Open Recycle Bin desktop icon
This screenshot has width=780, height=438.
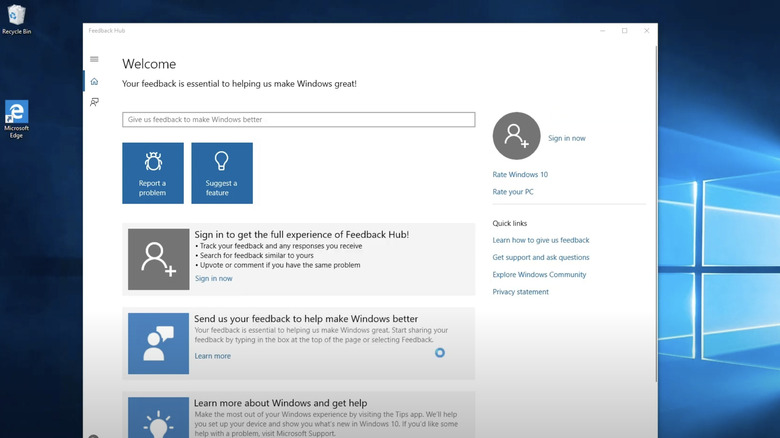17,19
